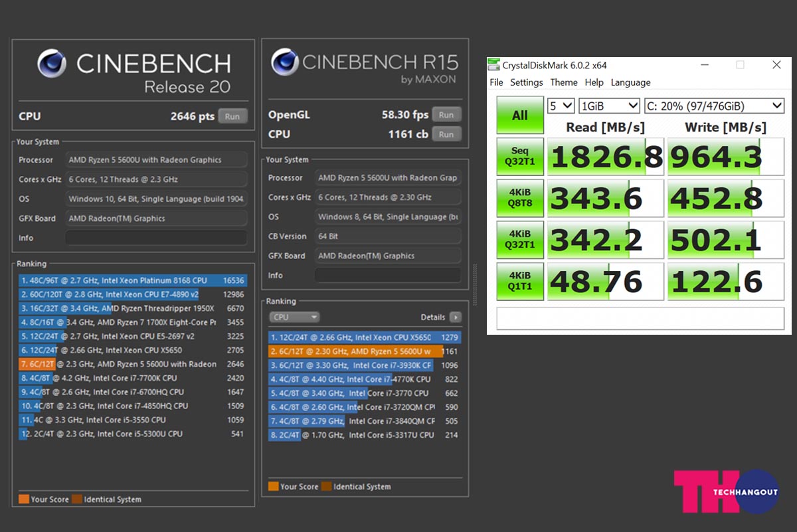Click the 4KiB Q1T1 read value 48.76

(605, 282)
